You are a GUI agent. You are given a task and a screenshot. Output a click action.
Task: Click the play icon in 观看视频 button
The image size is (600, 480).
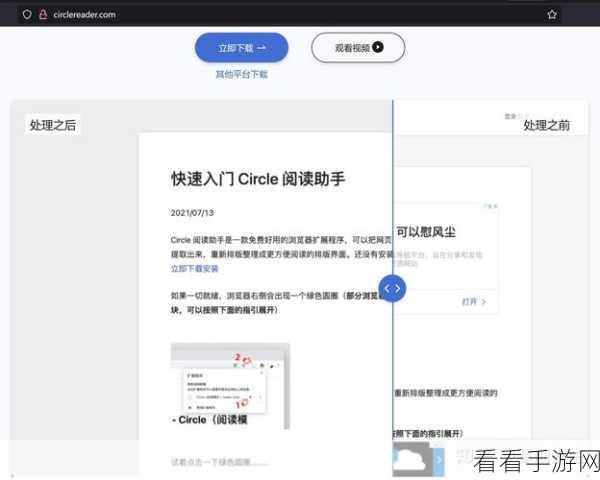click(x=378, y=47)
